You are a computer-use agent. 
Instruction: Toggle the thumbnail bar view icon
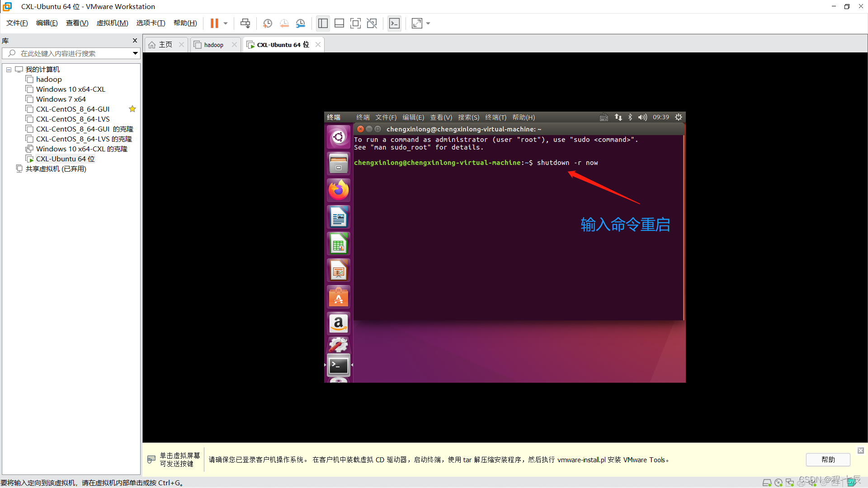coord(339,23)
